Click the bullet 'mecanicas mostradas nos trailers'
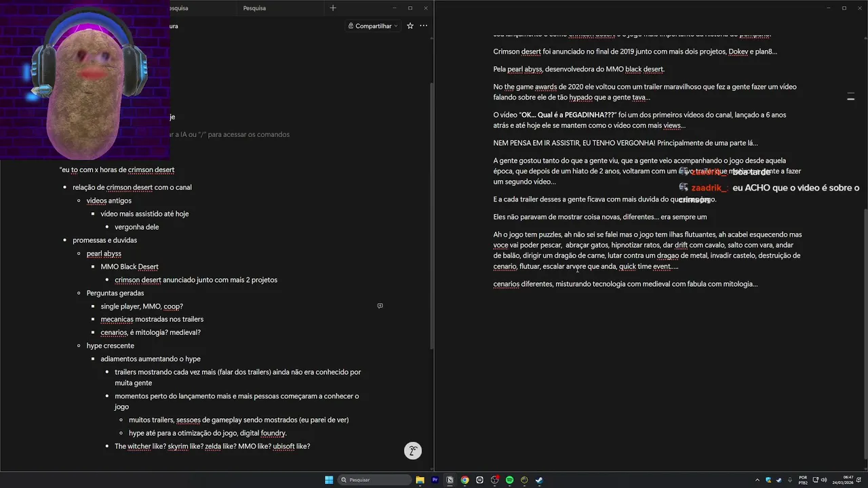 tap(152, 319)
